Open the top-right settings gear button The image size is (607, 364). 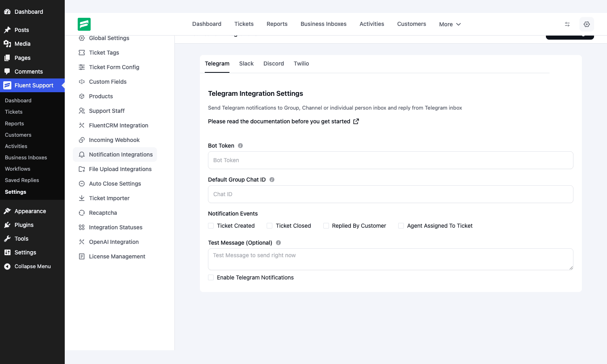pos(587,24)
